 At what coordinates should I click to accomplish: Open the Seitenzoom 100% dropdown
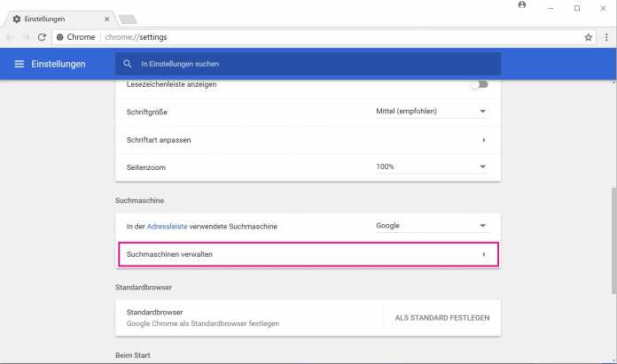(x=431, y=167)
